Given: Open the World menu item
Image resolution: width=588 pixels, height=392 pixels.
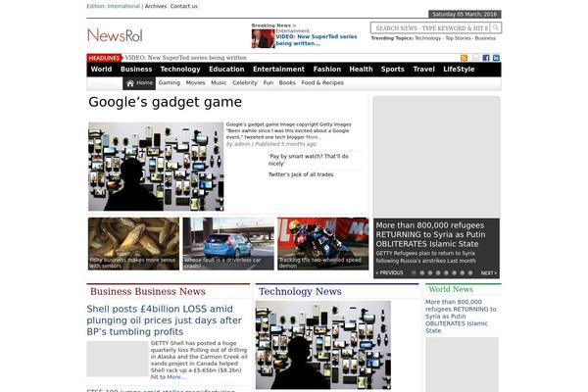Looking at the screenshot, I should pos(101,70).
